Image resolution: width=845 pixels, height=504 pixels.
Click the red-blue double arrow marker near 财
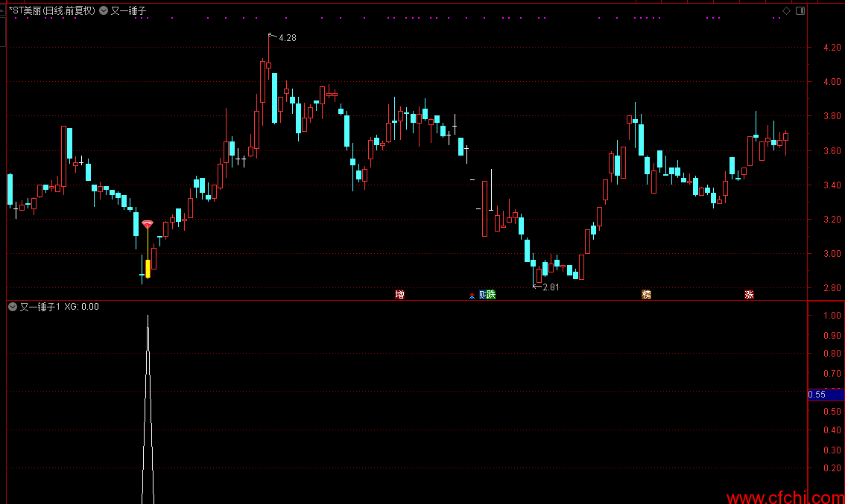472,296
